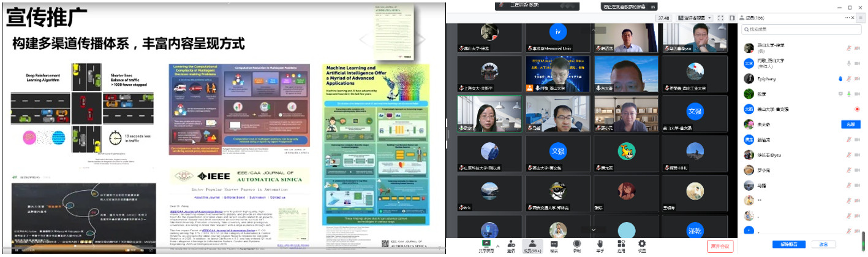Click the Share Screen (共享屏幕) icon
This screenshot has width=868, height=257.
(489, 245)
